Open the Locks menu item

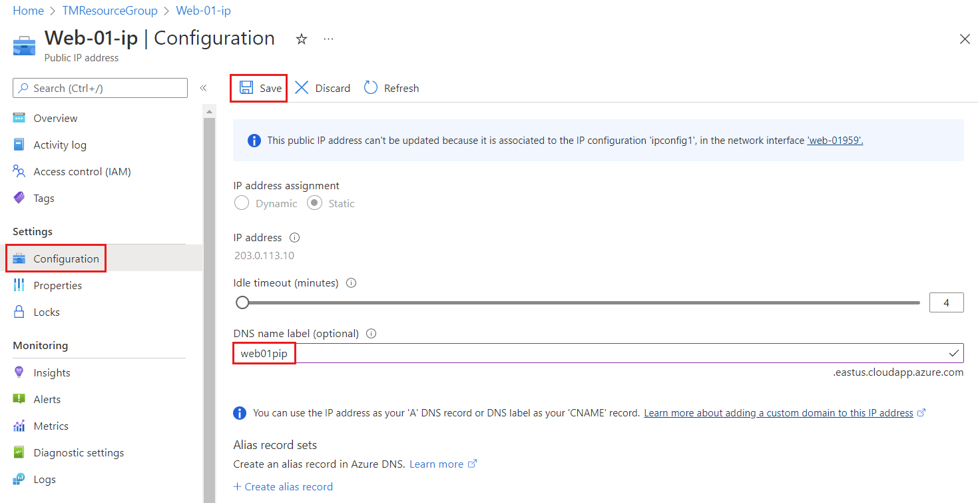click(46, 312)
